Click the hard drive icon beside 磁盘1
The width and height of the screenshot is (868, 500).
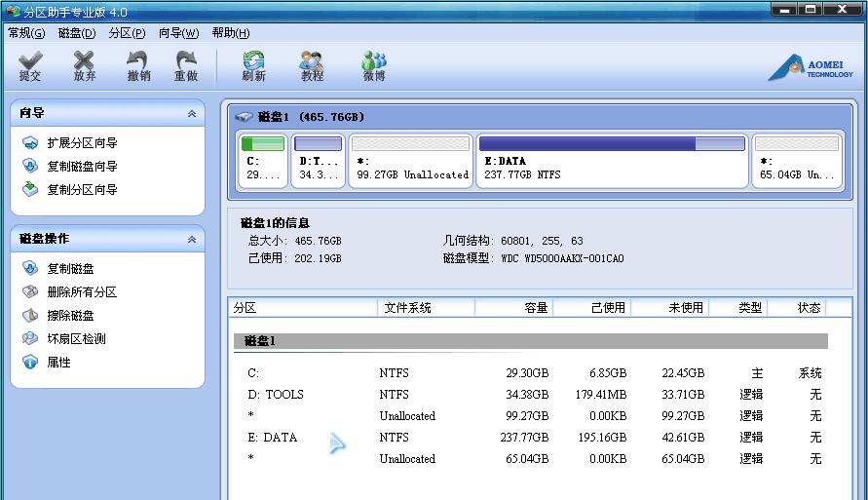click(245, 117)
